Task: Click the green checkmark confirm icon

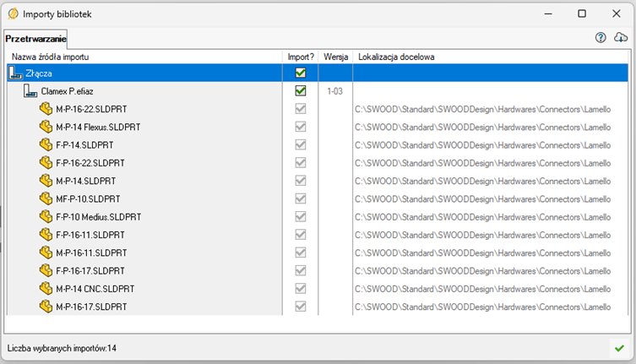Action: click(619, 348)
